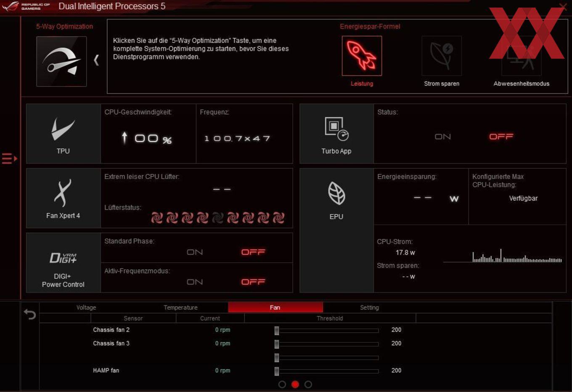
Task: Click HAMP fan threshold value 200
Action: point(396,370)
